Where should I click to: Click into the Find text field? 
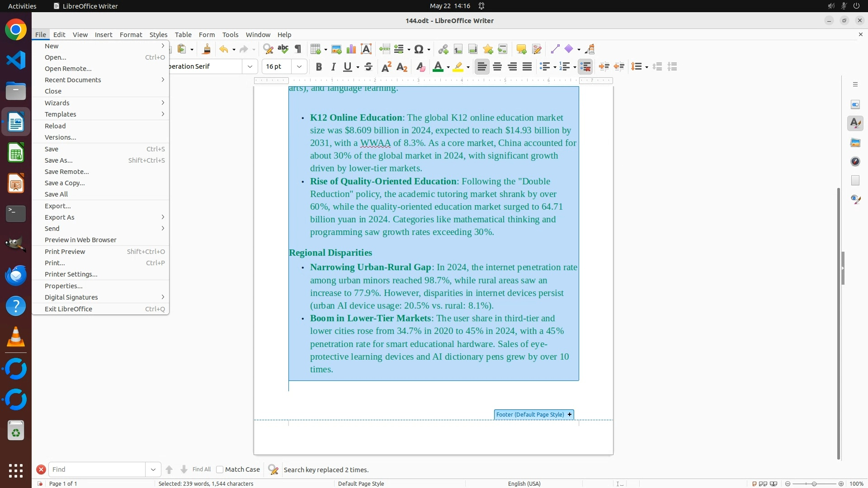pyautogui.click(x=97, y=469)
